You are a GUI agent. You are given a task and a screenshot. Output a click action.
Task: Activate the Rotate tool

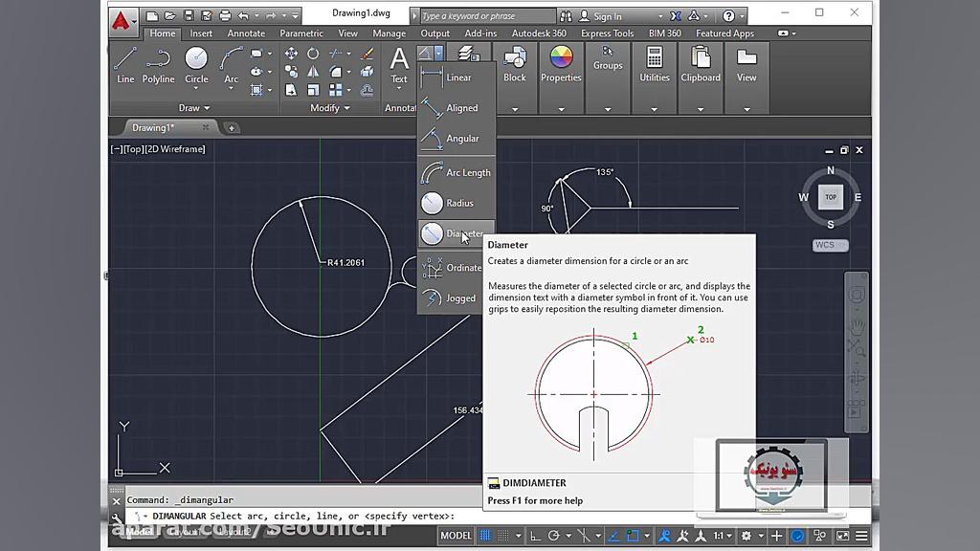(x=313, y=54)
